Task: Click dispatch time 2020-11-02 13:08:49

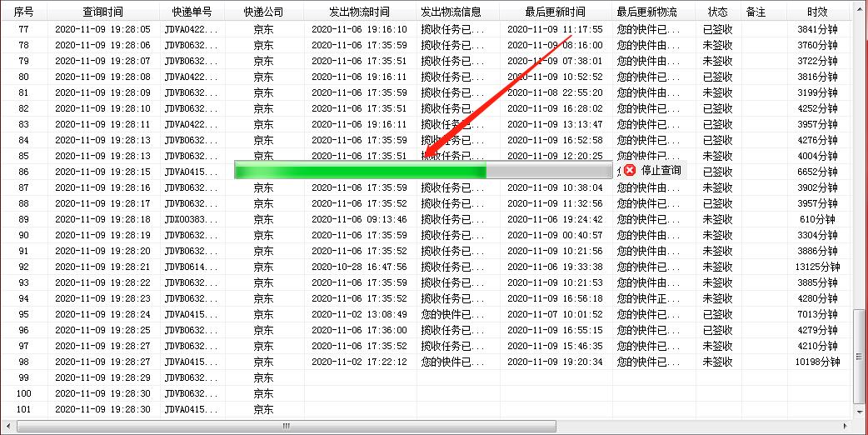Action: pyautogui.click(x=359, y=315)
